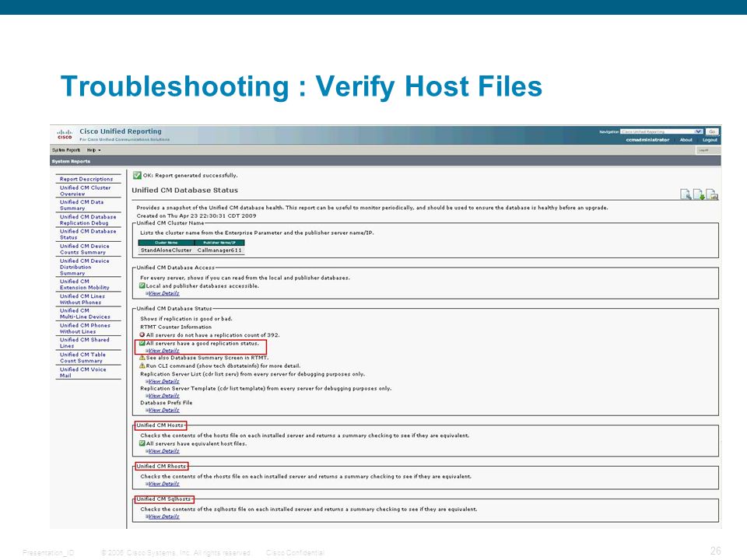This screenshot has width=747, height=560.
Task: Expand View Details for Replication Server Template
Action: point(163,396)
